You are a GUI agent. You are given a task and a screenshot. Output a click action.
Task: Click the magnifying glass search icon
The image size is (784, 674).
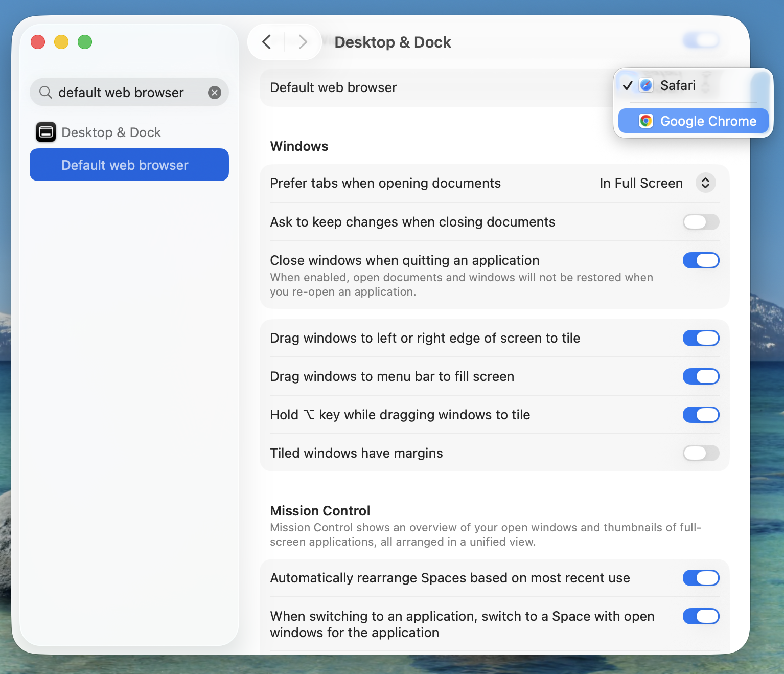(x=45, y=93)
